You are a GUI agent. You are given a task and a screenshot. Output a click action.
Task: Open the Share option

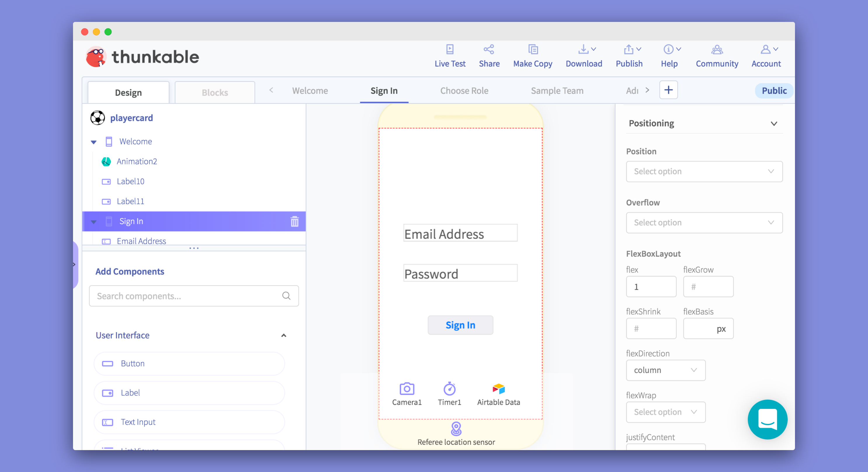(489, 56)
